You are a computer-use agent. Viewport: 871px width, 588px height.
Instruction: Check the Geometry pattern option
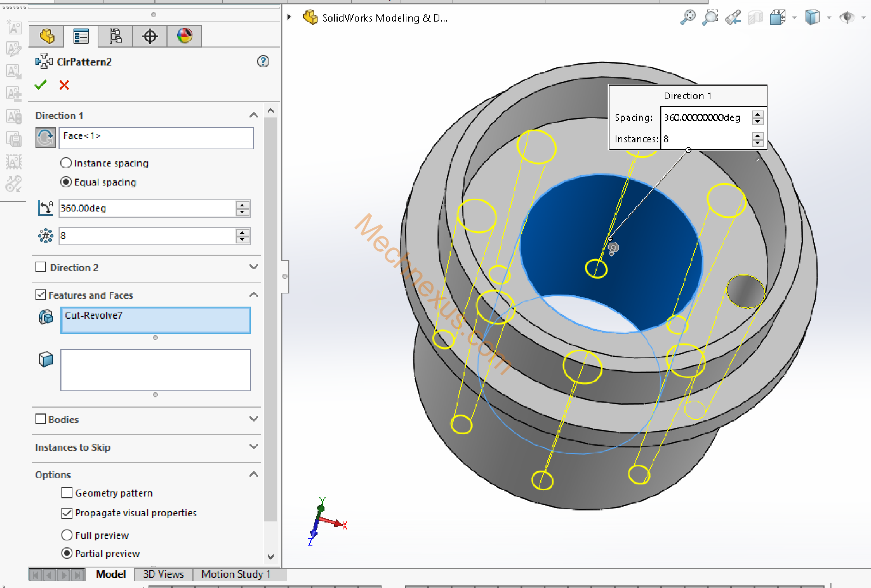coord(67,493)
